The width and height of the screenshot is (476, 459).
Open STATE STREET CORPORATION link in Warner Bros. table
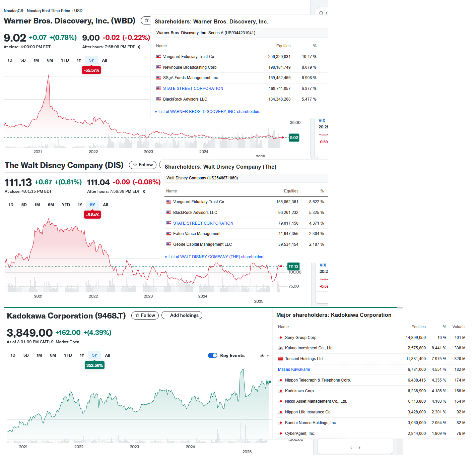[x=193, y=89]
